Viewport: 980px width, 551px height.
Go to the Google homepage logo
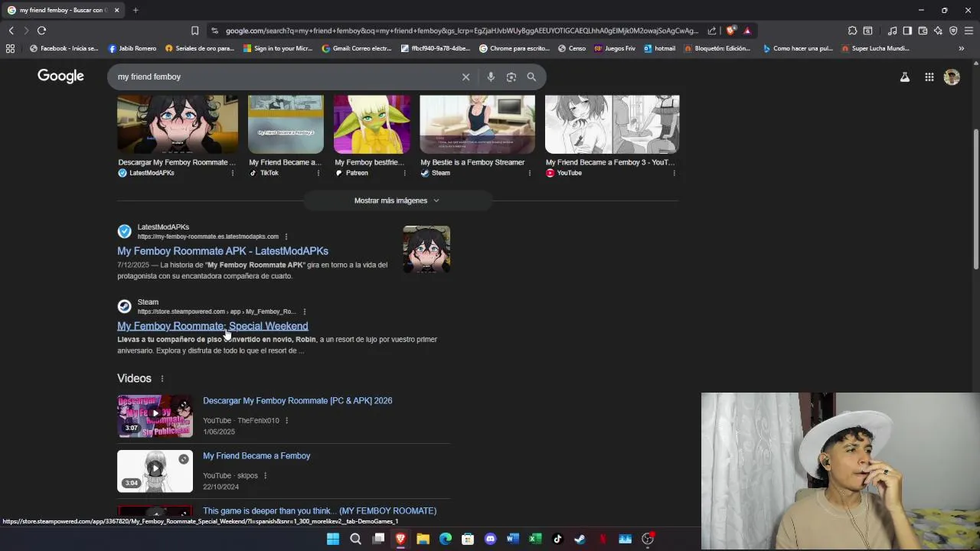pos(60,76)
